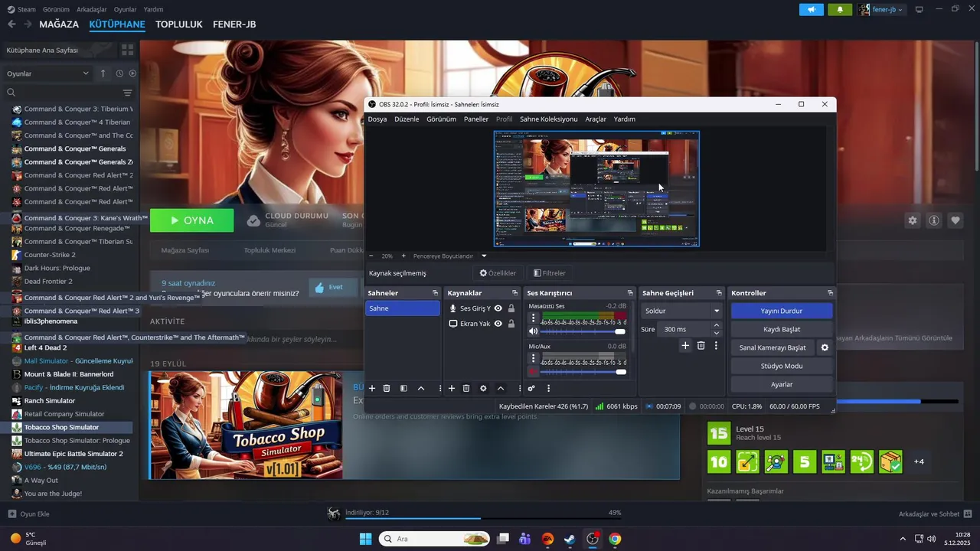Adjust Mic/Aux volume slider
The width and height of the screenshot is (980, 551).
[x=584, y=372]
